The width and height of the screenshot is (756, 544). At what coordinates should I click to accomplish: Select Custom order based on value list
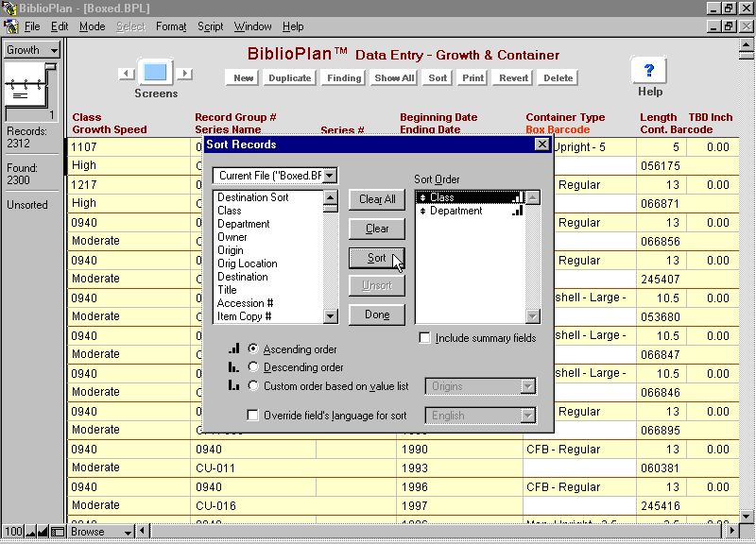tap(253, 385)
